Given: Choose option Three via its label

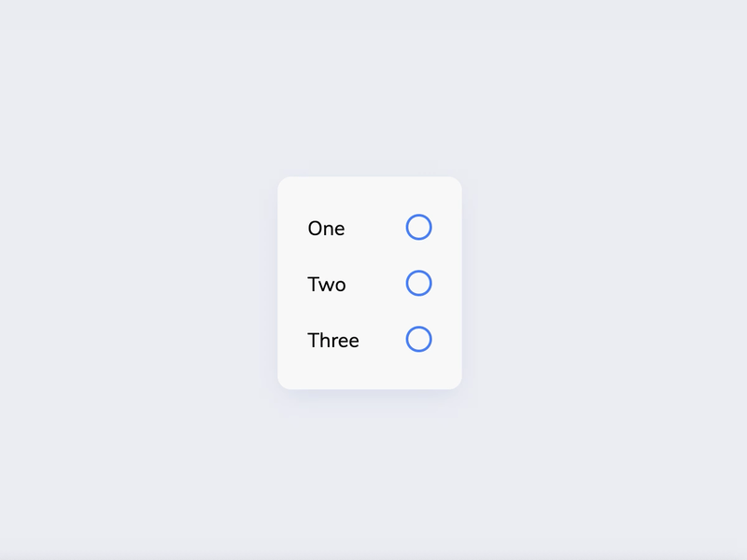Looking at the screenshot, I should 333,341.
